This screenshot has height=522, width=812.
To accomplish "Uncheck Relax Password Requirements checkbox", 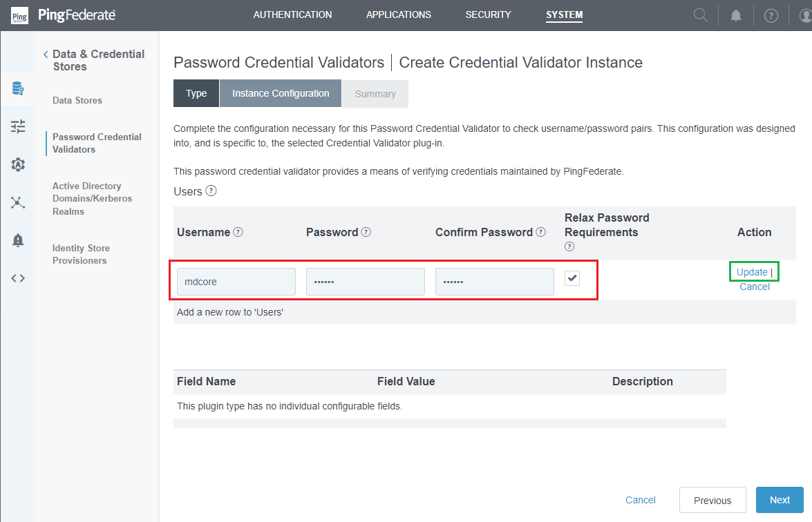I will click(572, 278).
